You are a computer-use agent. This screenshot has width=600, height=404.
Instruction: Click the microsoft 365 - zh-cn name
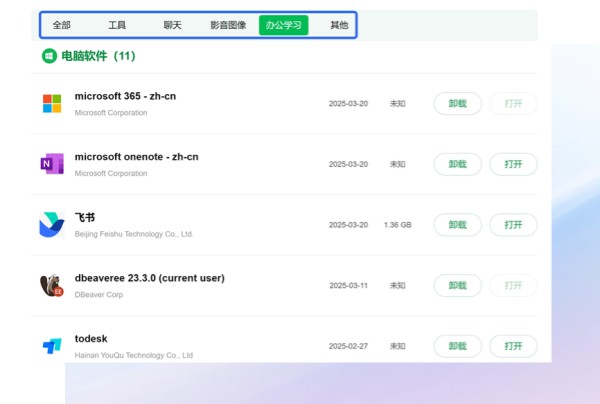tap(125, 96)
